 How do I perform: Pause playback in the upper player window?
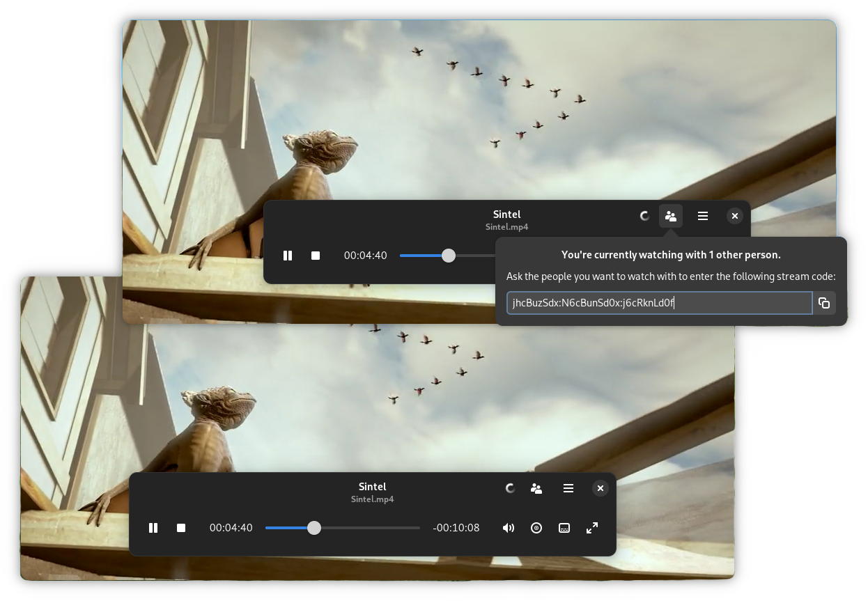[288, 256]
